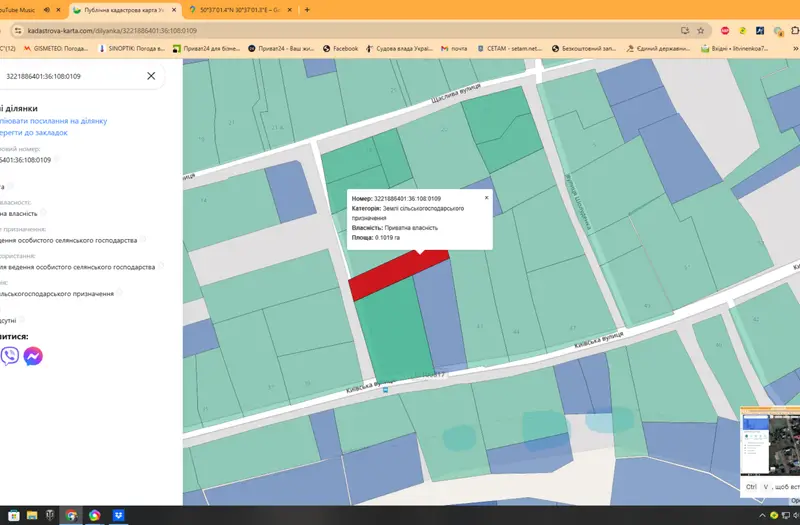Click info icon beside сільськогосподарського призначення

[x=119, y=292]
